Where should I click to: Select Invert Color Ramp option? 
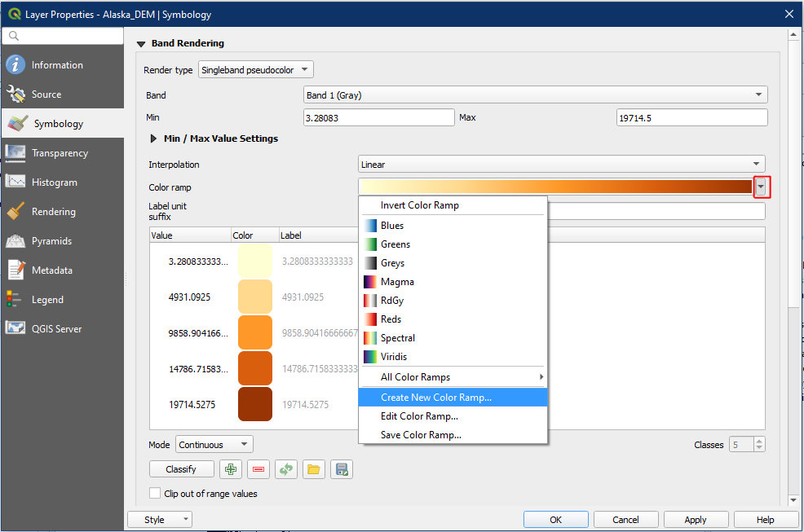[x=419, y=205]
